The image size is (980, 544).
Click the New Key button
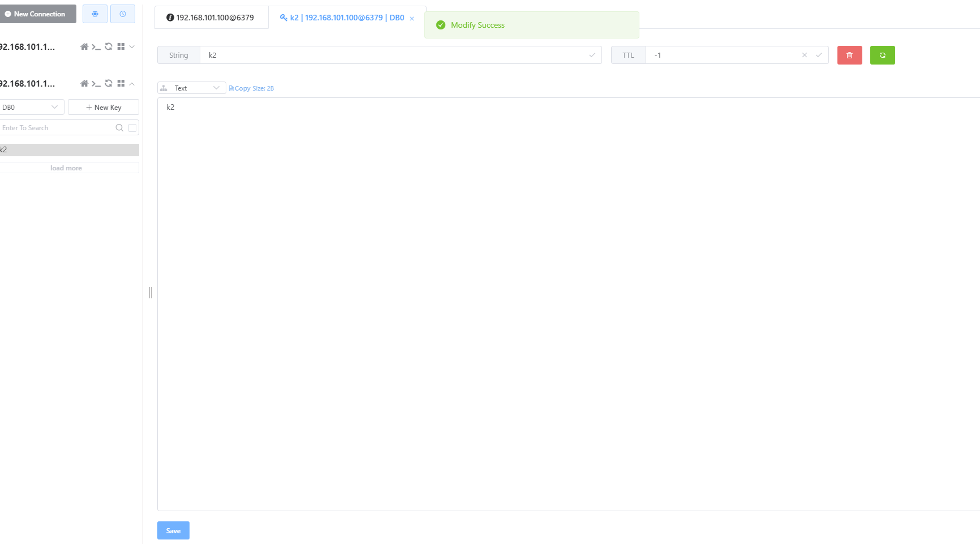(x=104, y=107)
